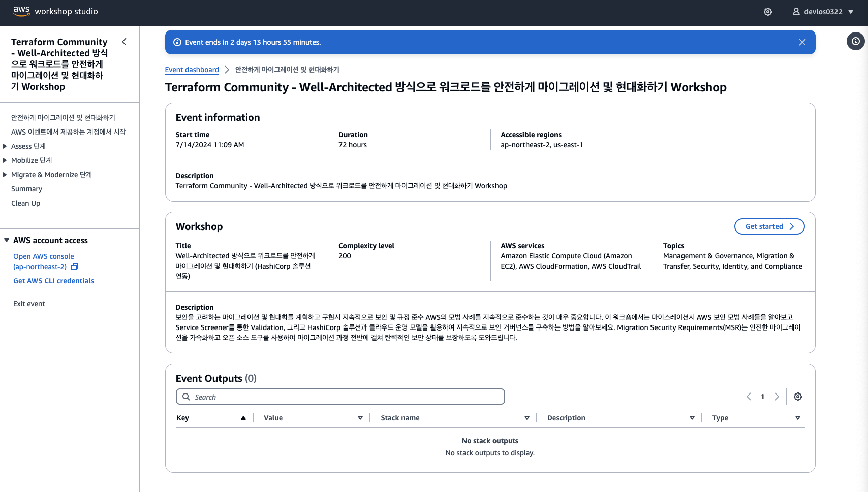Get AWS CLI credentials
Screen dimensions: 868x492
[53, 281]
